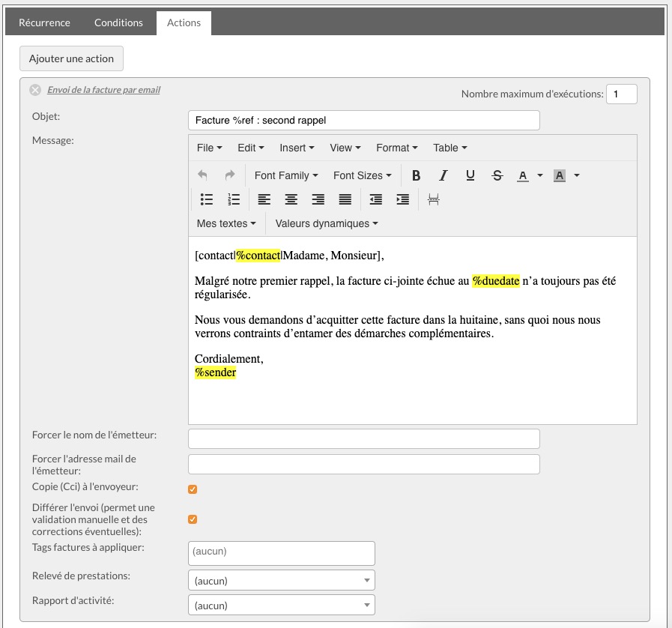The width and height of the screenshot is (672, 628).
Task: Open the Font Sizes dropdown
Action: click(362, 175)
